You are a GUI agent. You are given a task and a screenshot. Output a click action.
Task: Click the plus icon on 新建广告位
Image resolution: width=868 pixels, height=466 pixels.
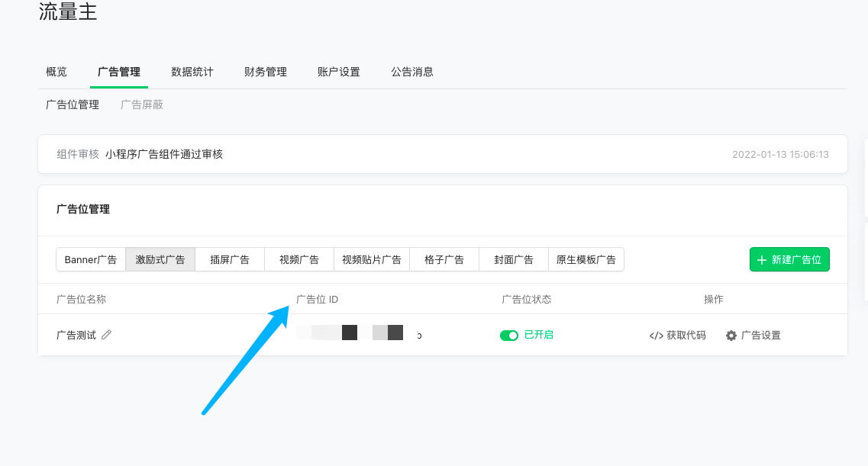point(762,260)
